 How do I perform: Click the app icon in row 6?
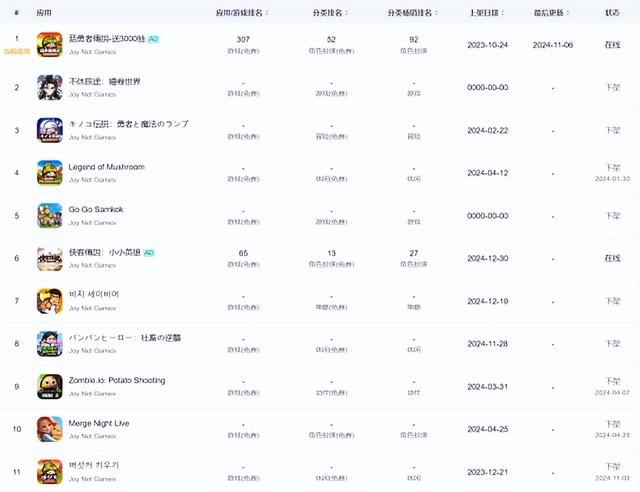click(49, 258)
